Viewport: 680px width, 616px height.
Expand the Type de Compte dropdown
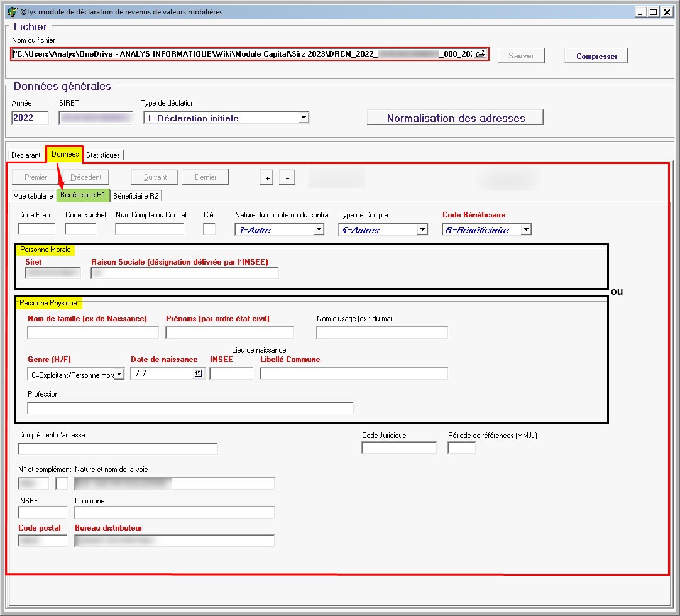point(422,229)
